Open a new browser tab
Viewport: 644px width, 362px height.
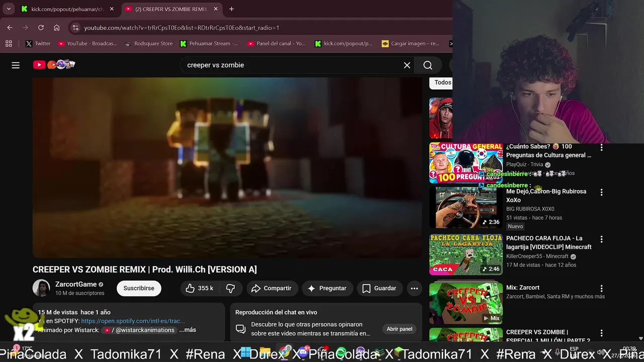click(231, 9)
